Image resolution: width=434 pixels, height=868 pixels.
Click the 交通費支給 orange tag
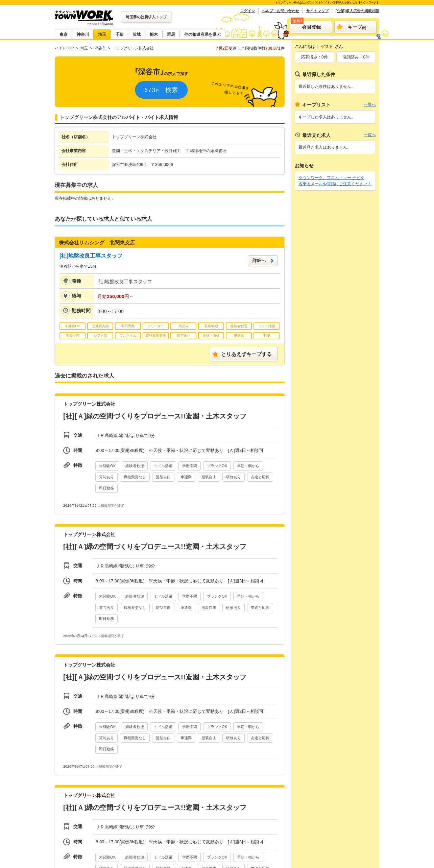pyautogui.click(x=100, y=326)
